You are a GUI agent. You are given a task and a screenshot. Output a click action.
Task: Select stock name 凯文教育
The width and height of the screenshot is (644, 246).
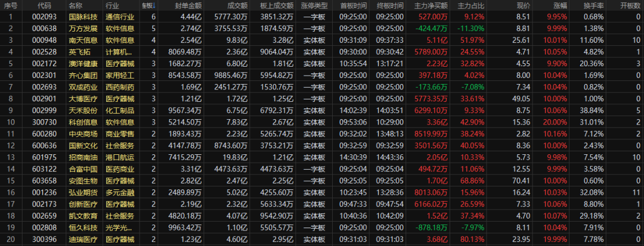[83, 216]
